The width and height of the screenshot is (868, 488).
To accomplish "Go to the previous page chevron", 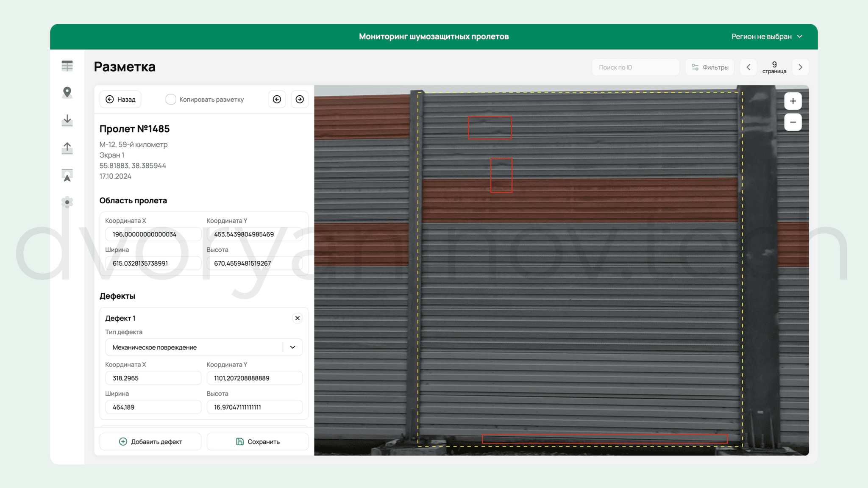I will (x=748, y=67).
